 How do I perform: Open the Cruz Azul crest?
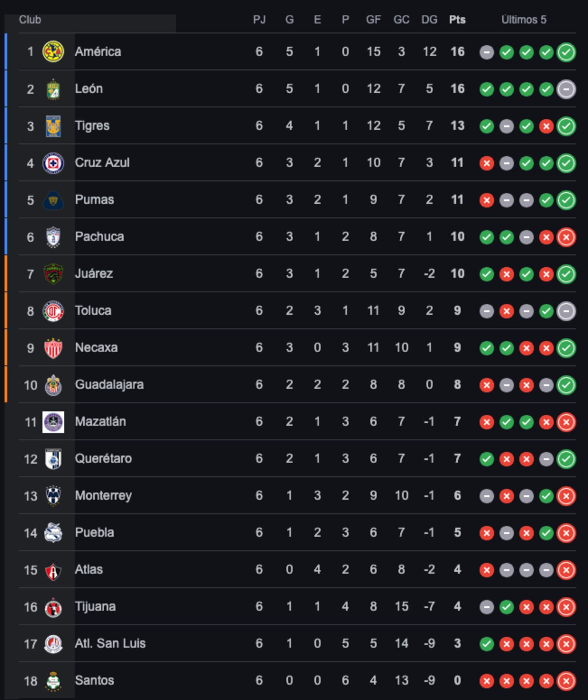[x=53, y=162]
